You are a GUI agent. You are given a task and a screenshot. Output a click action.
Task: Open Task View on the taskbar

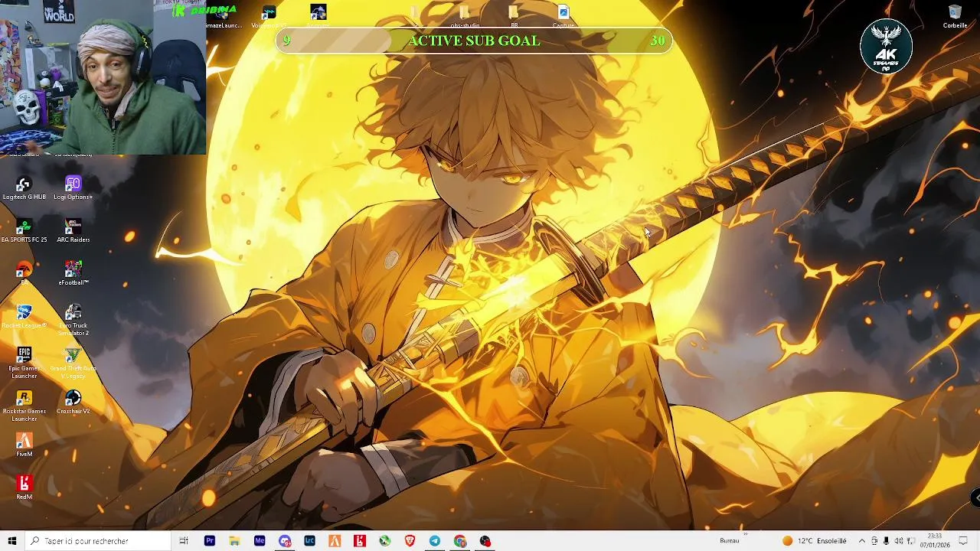(184, 541)
